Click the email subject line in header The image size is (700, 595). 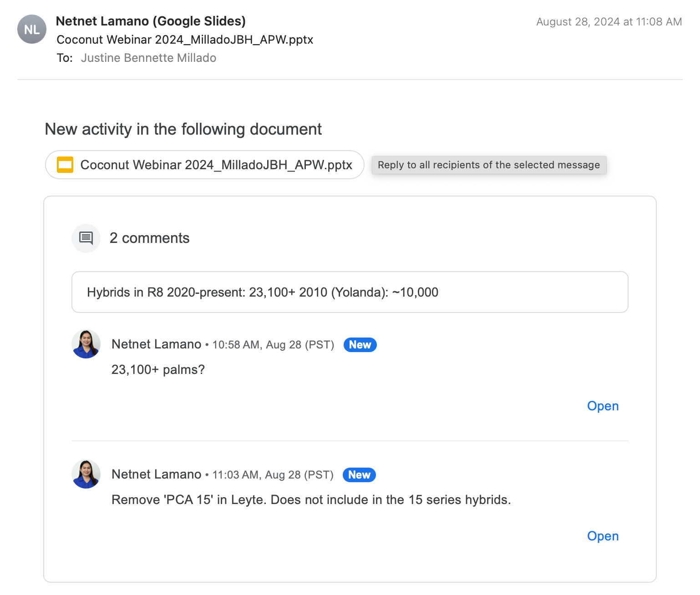(185, 40)
